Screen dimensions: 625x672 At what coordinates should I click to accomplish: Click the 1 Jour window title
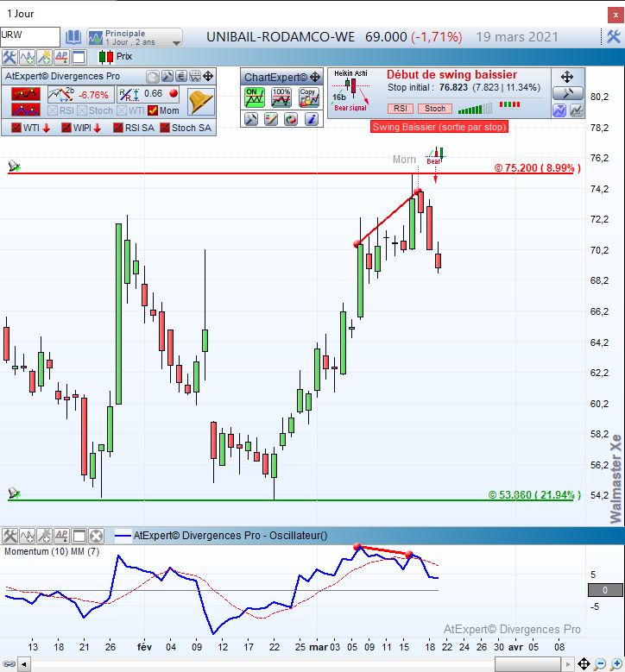(20, 14)
